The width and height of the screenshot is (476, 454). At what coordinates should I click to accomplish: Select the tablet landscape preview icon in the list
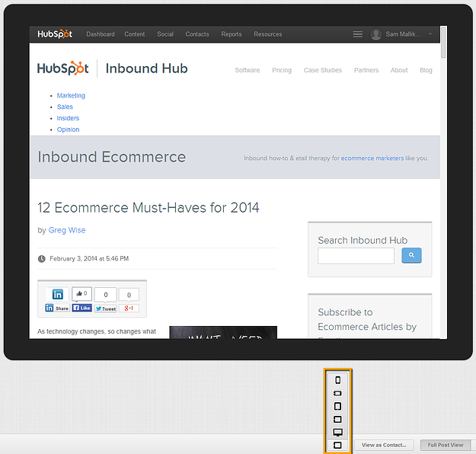337,420
